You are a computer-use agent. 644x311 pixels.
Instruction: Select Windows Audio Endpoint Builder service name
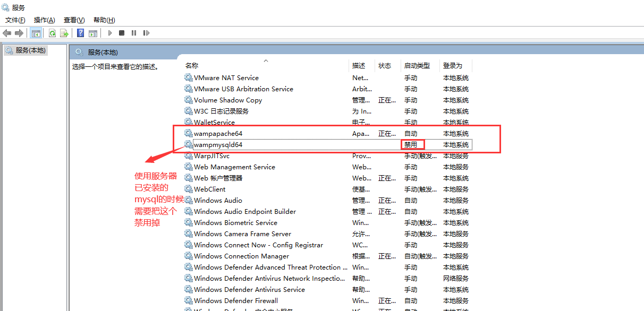pos(245,211)
